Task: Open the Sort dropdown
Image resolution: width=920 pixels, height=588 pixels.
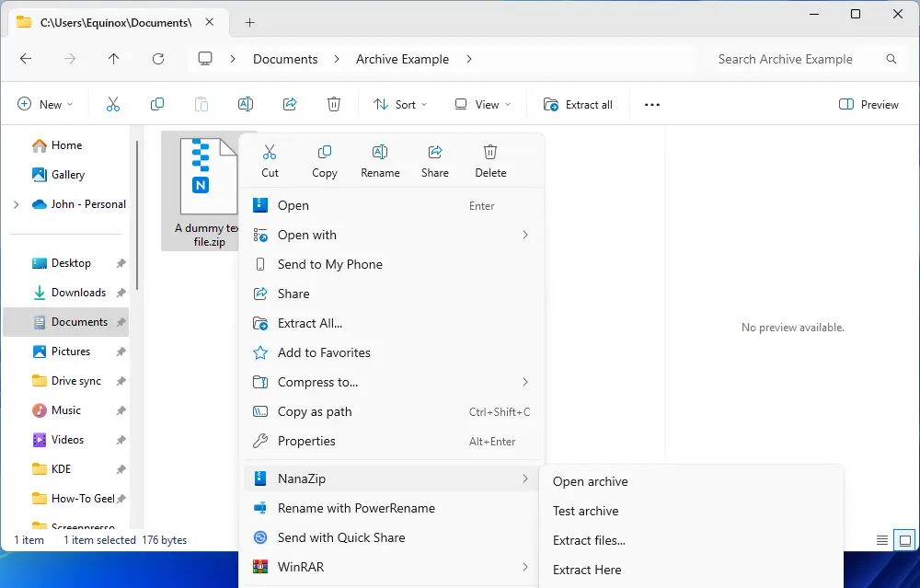Action: point(401,105)
